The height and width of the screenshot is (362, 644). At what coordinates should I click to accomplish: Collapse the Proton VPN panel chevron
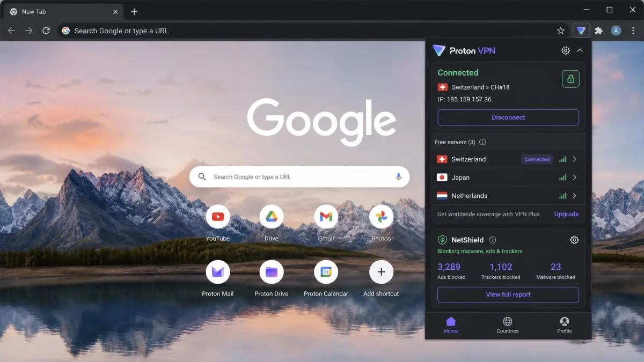pyautogui.click(x=580, y=50)
